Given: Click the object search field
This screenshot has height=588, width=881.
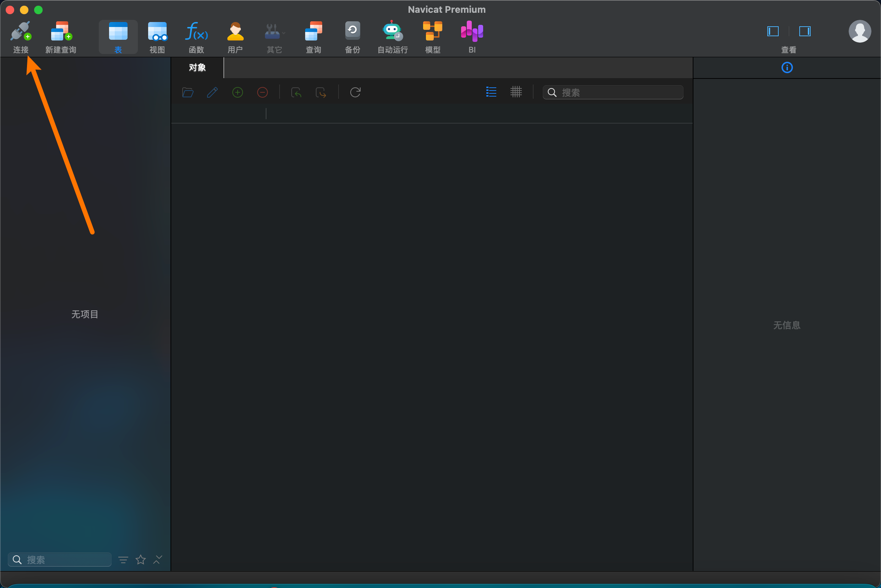Looking at the screenshot, I should (619, 92).
